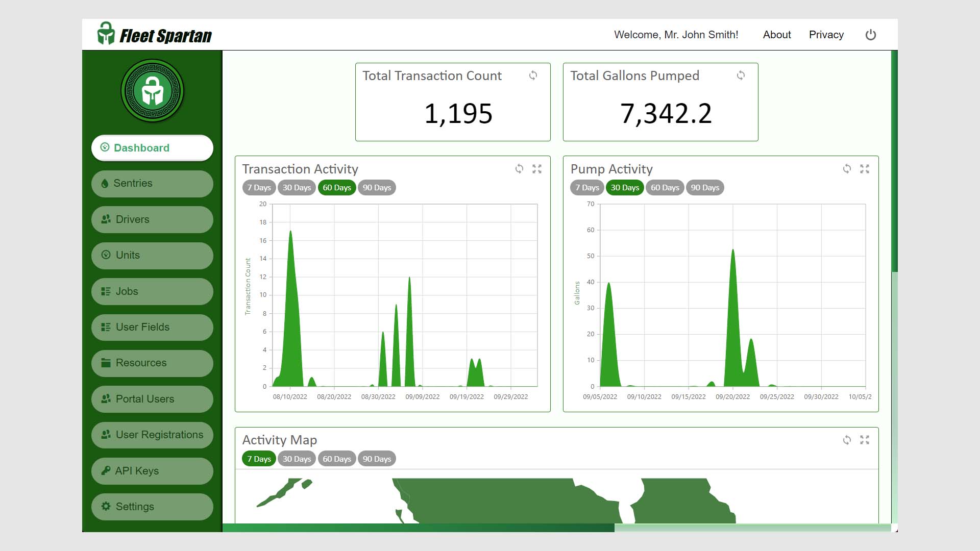Expand Pump Activity chart to fullscreen
The width and height of the screenshot is (980, 551).
click(865, 169)
